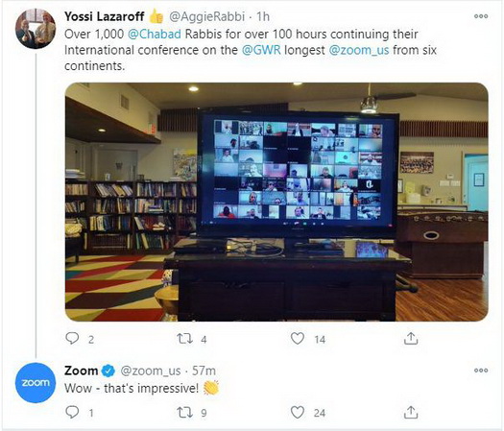
Task: Like Yossi Lazaroff's tweet
Action: pyautogui.click(x=298, y=339)
